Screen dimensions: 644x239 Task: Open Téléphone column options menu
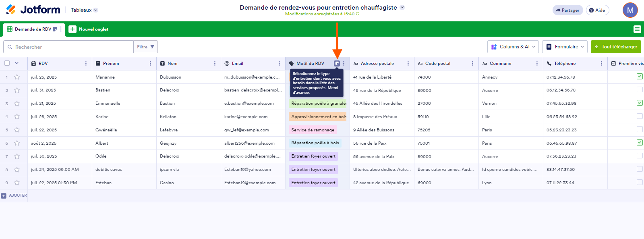pyautogui.click(x=601, y=63)
